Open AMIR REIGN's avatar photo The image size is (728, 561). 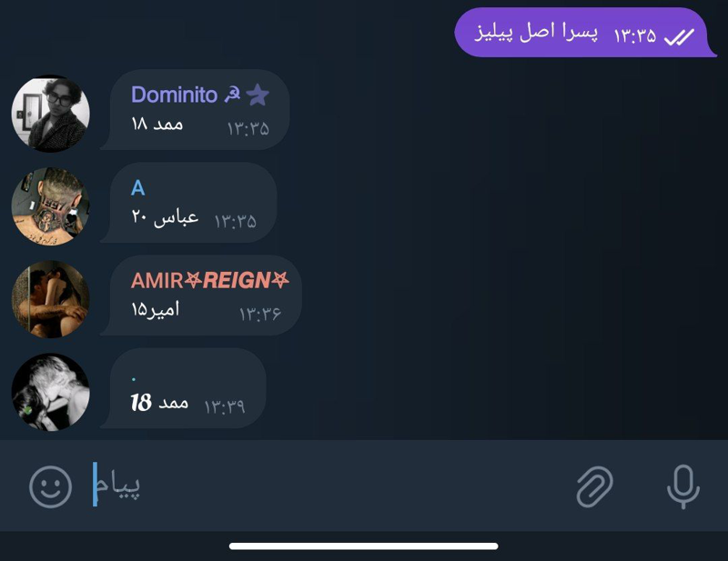51,299
